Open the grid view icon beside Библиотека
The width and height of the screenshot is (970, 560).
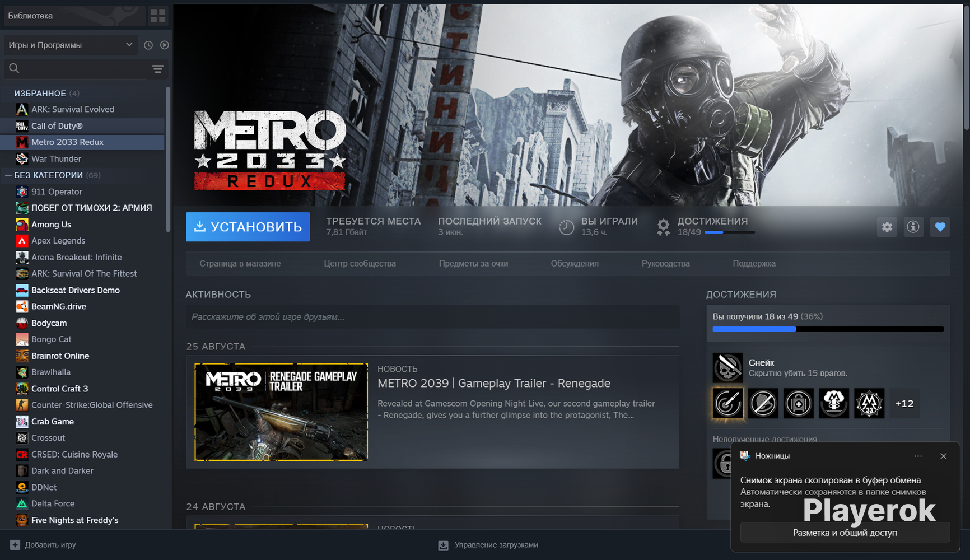[x=158, y=16]
